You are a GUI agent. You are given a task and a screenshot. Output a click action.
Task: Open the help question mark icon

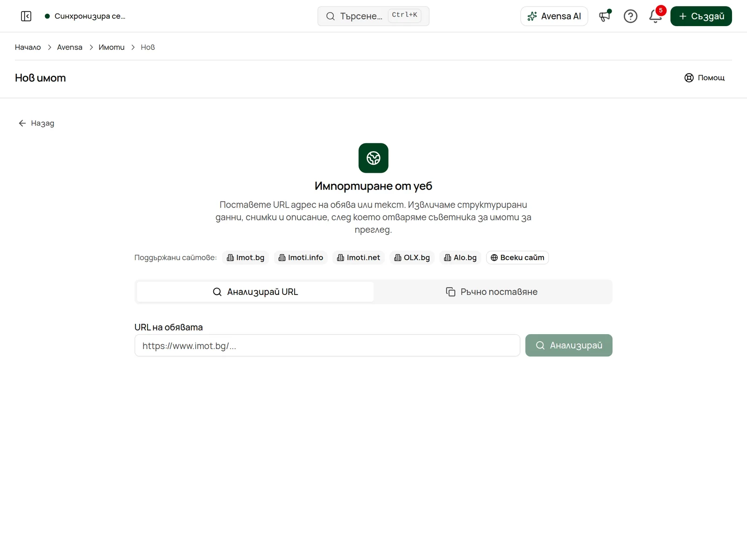pos(630,16)
